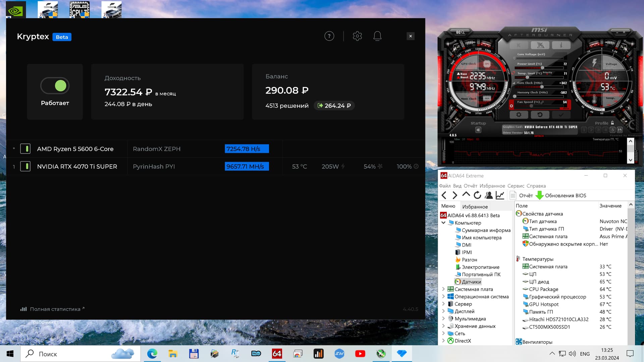Viewport: 644px width, 362px height.
Task: Expand DirectX tree node
Action: (x=443, y=341)
